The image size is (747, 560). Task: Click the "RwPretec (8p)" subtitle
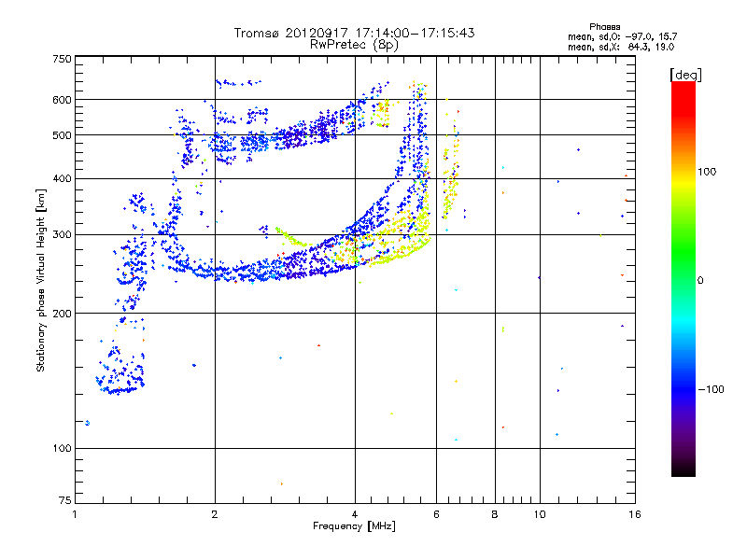coord(354,45)
